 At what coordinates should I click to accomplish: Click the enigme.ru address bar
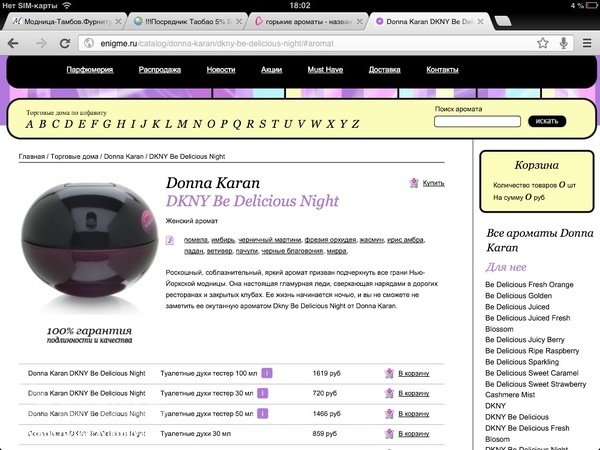coord(300,43)
